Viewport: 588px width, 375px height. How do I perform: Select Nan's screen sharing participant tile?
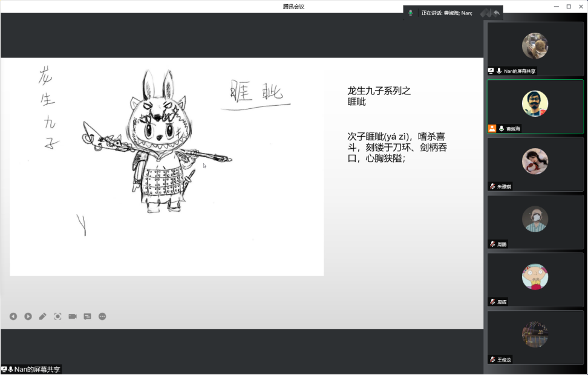tap(535, 48)
